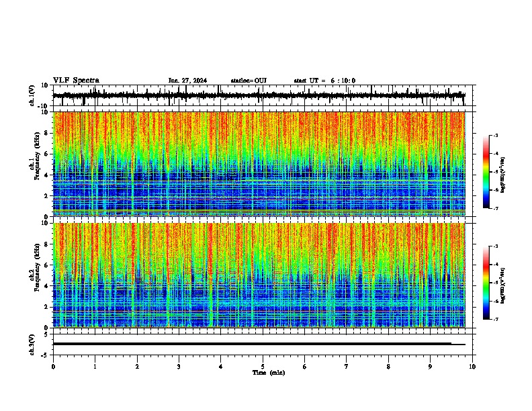532x411 pixels.
Task: Click the 'VLF Spectra' title text
Action: [x=76, y=81]
